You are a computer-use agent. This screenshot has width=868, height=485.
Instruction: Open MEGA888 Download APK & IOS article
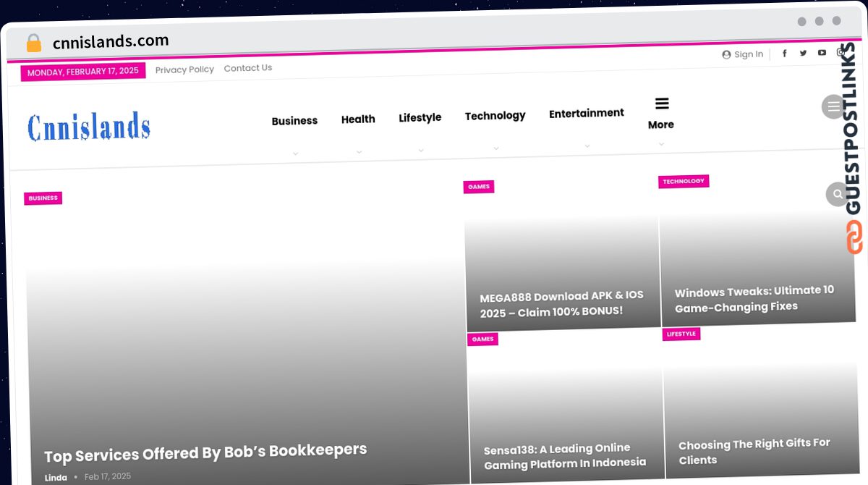pos(562,303)
